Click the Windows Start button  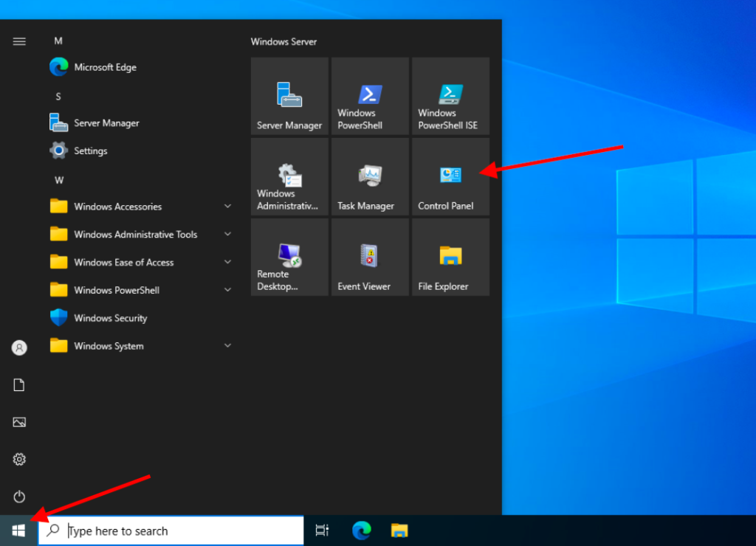click(x=18, y=531)
